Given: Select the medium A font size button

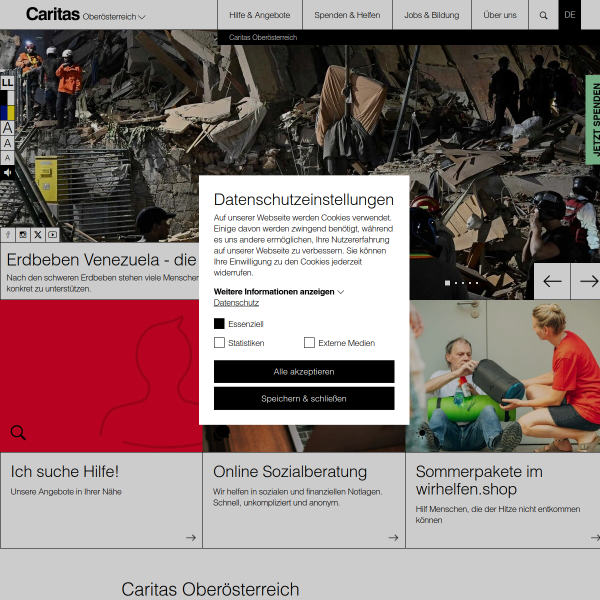Looking at the screenshot, I should (x=7, y=143).
